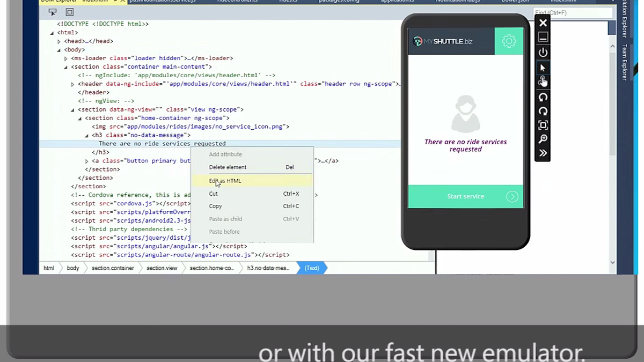Collapse section container main-content node
The width and height of the screenshot is (644, 362).
click(66, 67)
